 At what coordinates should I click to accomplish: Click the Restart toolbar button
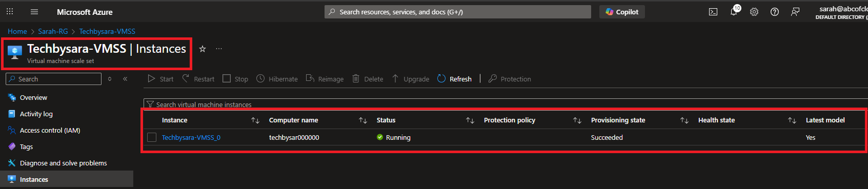[x=198, y=79]
